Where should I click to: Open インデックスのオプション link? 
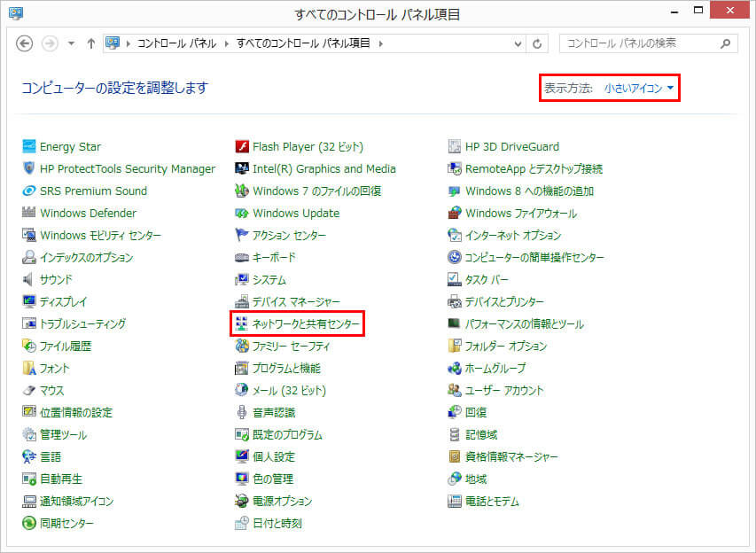click(86, 258)
